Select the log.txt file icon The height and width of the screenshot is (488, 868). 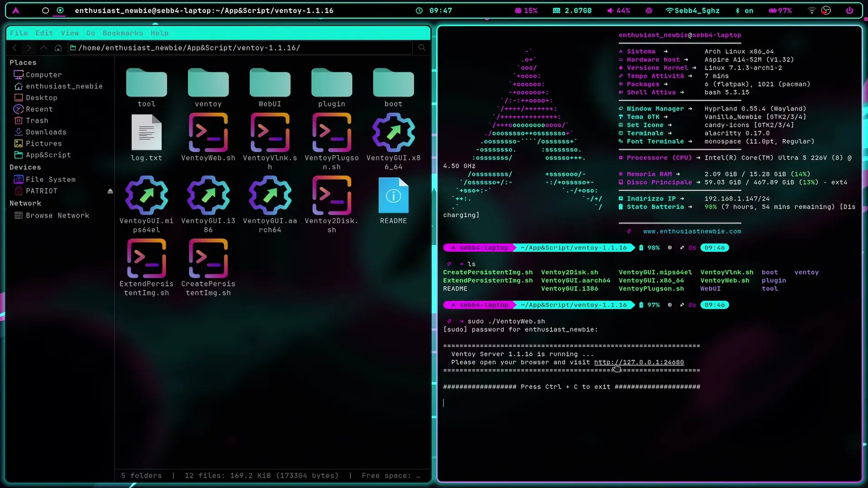(147, 132)
